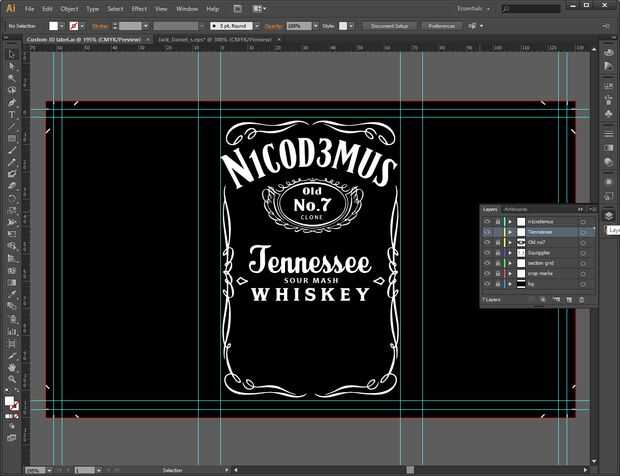
Task: Open the Color panel from dock
Action: pyautogui.click(x=609, y=53)
